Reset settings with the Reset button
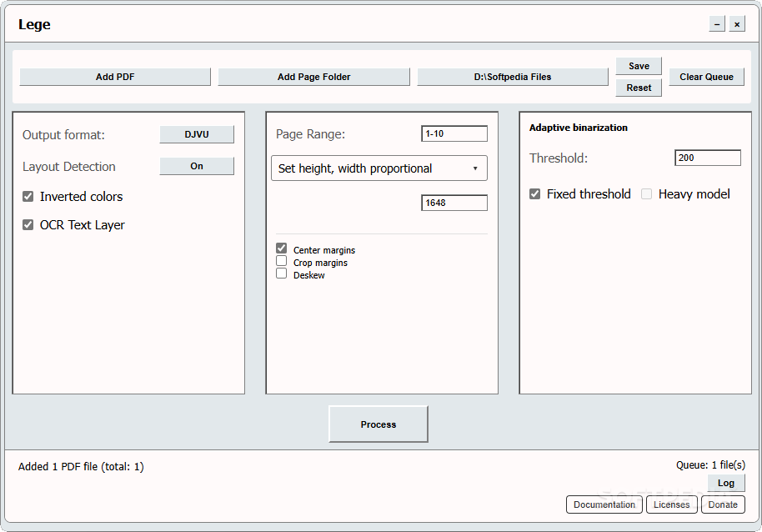The image size is (762, 532). point(639,88)
